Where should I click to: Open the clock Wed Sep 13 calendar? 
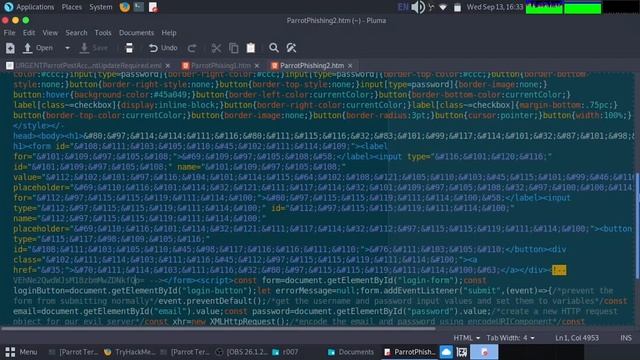pyautogui.click(x=495, y=7)
